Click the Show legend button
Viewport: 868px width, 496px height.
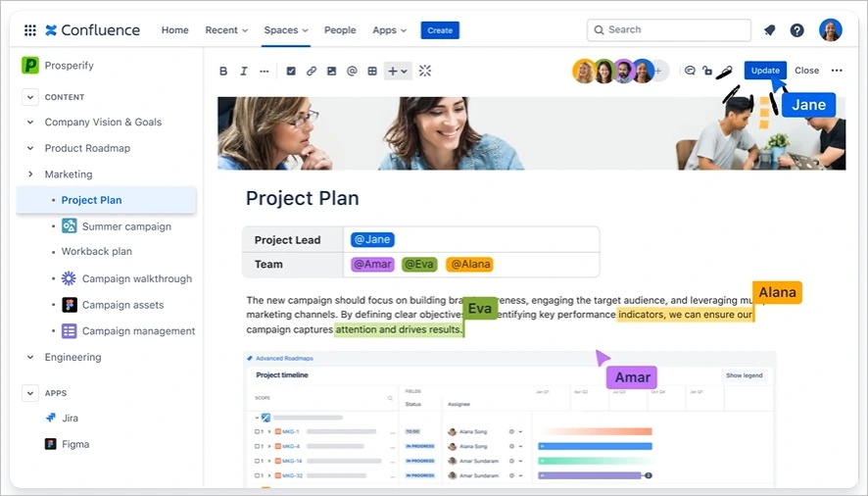click(745, 375)
